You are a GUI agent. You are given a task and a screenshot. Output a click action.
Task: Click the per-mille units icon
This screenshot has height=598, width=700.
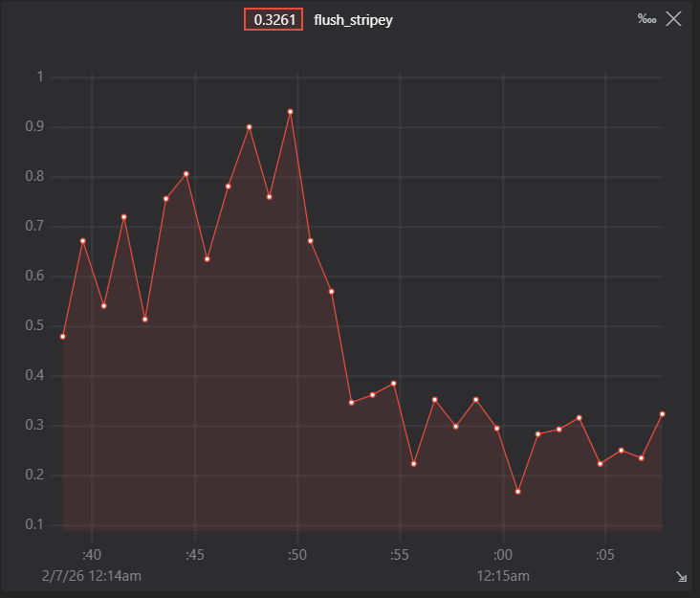[646, 19]
